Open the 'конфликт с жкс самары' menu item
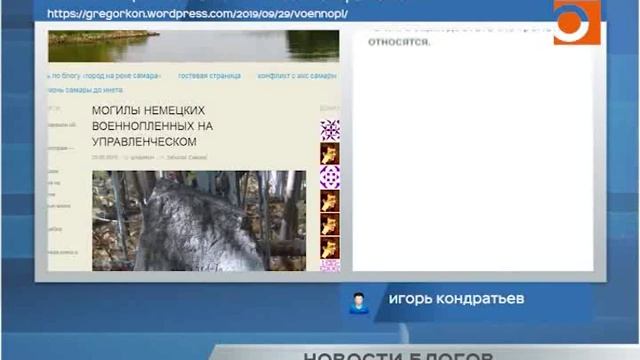640x360 pixels. (297, 76)
